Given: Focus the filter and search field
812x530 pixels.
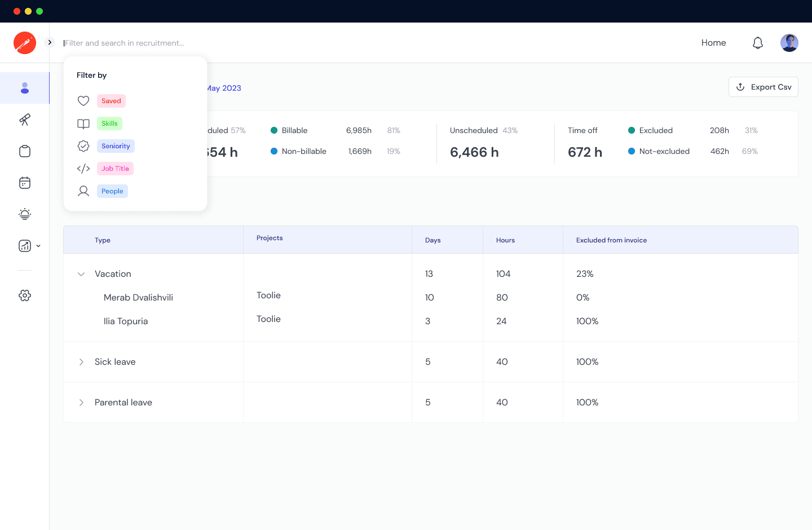Looking at the screenshot, I should click(124, 43).
